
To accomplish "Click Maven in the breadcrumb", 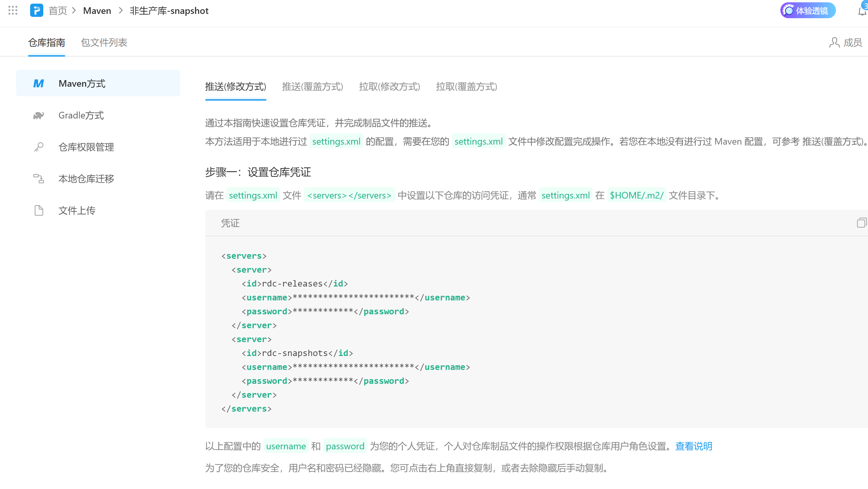I will tap(97, 11).
